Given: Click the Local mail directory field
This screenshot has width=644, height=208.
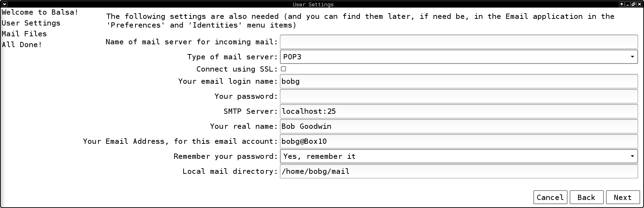Looking at the screenshot, I should click(x=459, y=171).
